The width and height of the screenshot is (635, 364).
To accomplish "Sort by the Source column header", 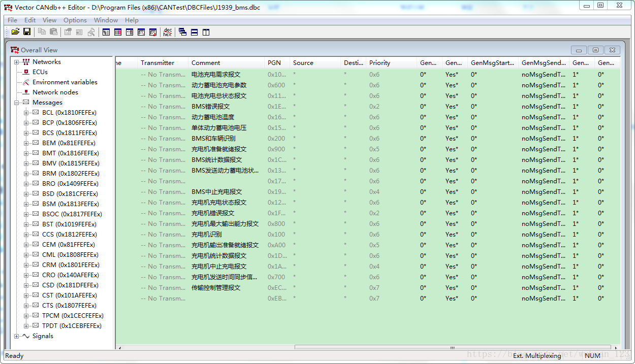I will point(315,63).
